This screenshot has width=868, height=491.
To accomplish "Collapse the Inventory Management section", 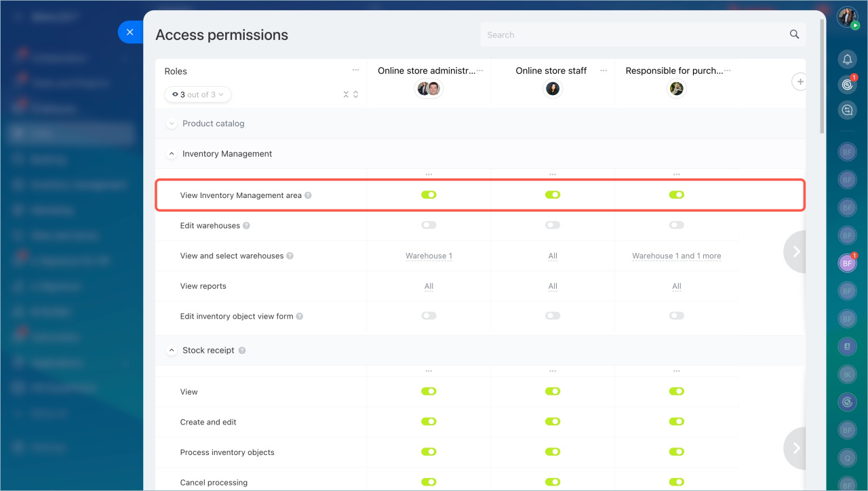I will pyautogui.click(x=171, y=154).
